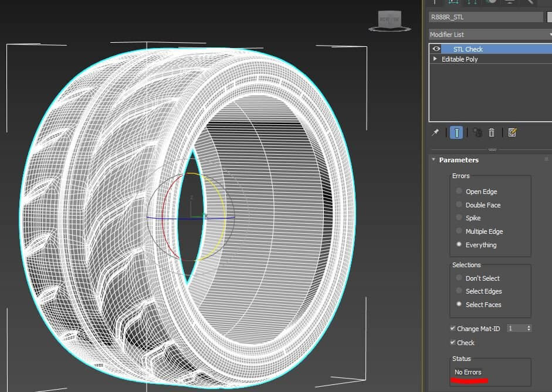The image size is (552, 392).
Task: Select the STL Check modifier row
Action: click(x=490, y=49)
